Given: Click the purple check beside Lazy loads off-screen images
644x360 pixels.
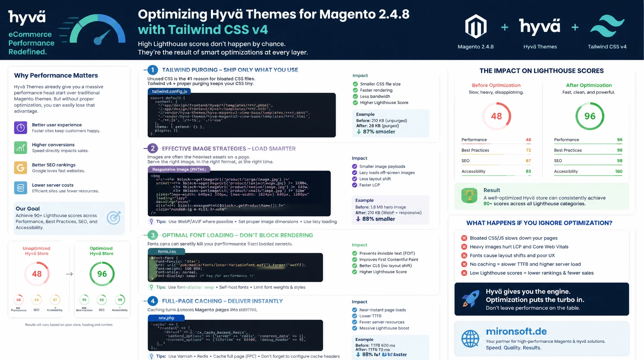Looking at the screenshot, I should click(x=355, y=173).
